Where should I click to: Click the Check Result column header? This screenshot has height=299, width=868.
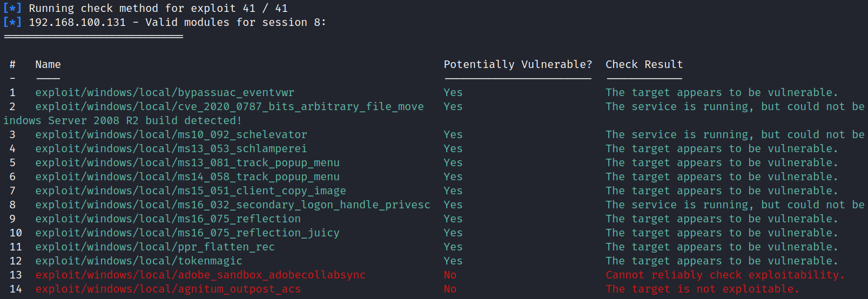pos(644,65)
